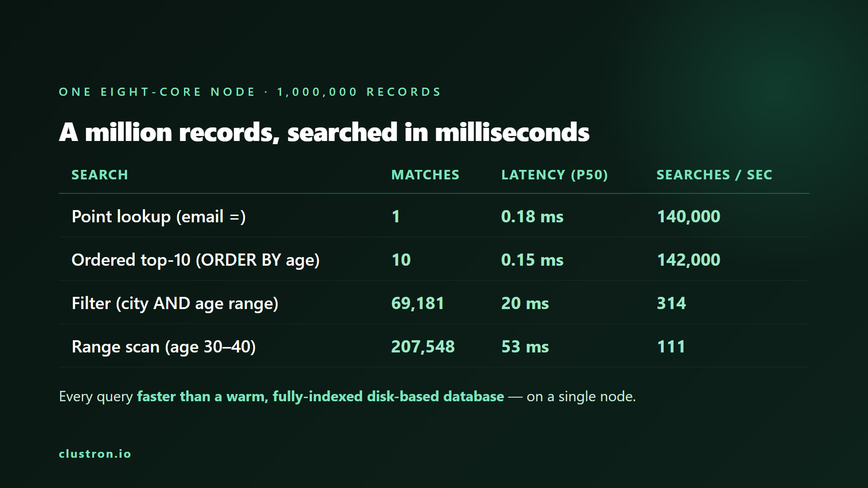Select the 'Ordered top-10 (ORDER BY age)' row label
Image resolution: width=868 pixels, height=488 pixels.
196,260
